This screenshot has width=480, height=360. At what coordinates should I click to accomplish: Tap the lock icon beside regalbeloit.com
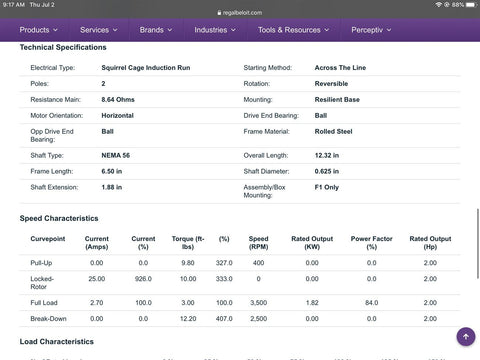(x=219, y=13)
